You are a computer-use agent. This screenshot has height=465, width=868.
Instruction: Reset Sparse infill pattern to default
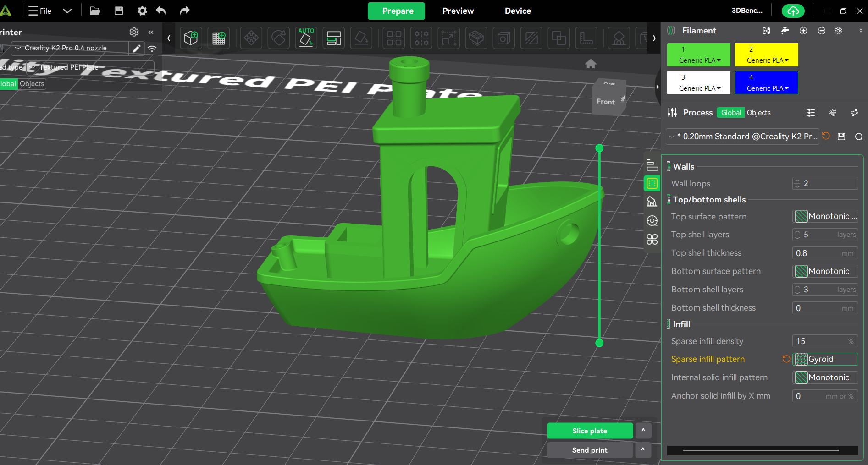coord(786,359)
